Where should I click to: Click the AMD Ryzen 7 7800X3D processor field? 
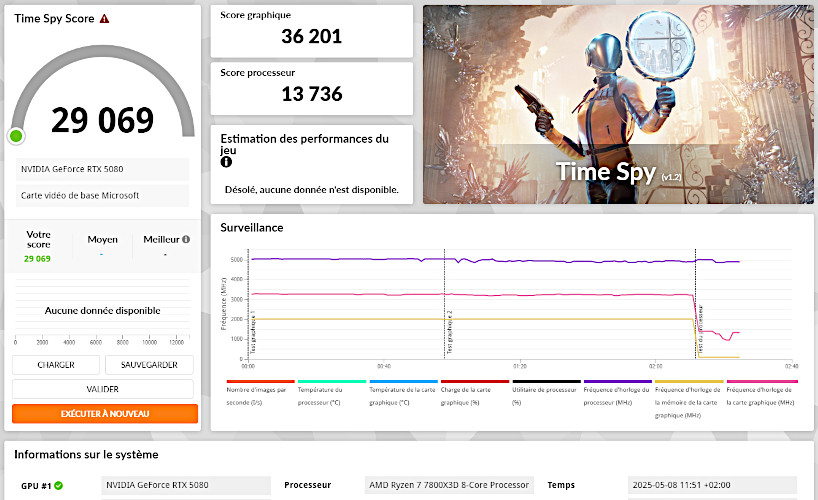(449, 485)
